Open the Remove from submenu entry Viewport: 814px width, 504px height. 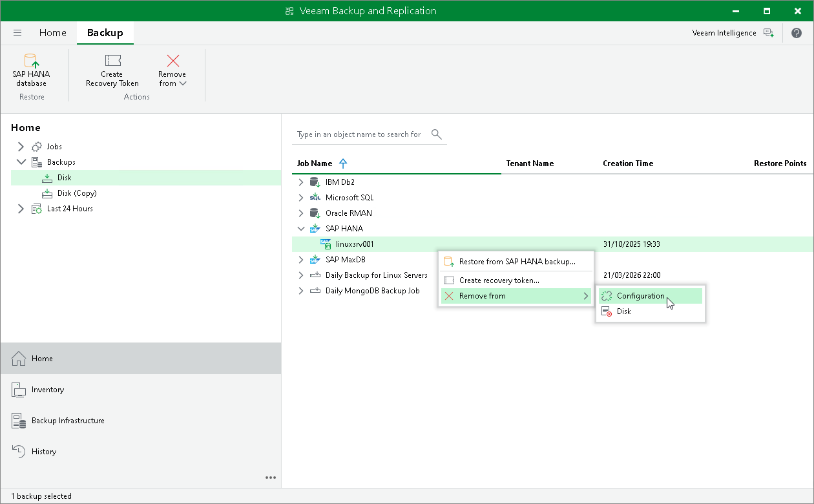[x=516, y=296]
